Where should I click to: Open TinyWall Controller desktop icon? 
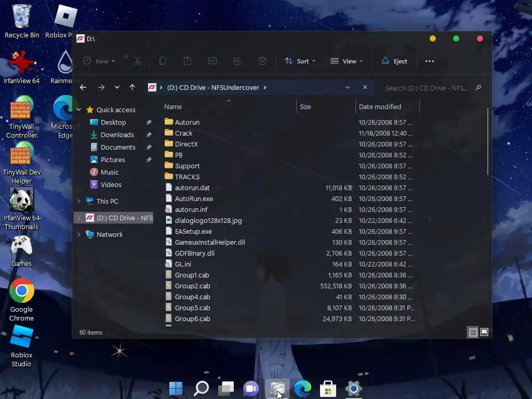point(22,117)
